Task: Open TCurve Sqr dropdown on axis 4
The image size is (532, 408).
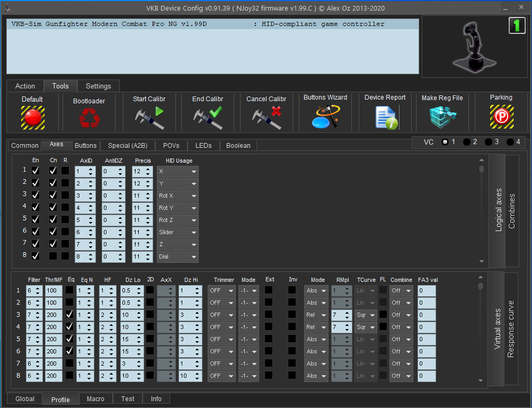Action: [366, 327]
